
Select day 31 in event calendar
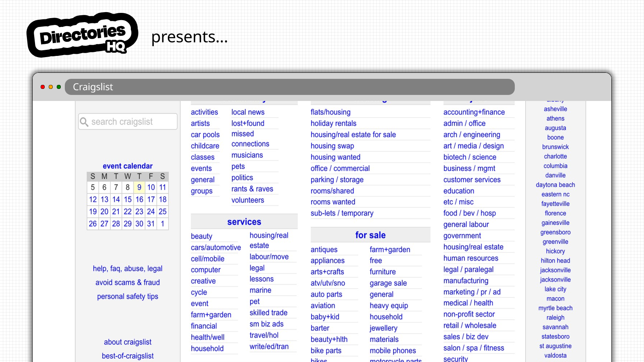[x=151, y=224]
